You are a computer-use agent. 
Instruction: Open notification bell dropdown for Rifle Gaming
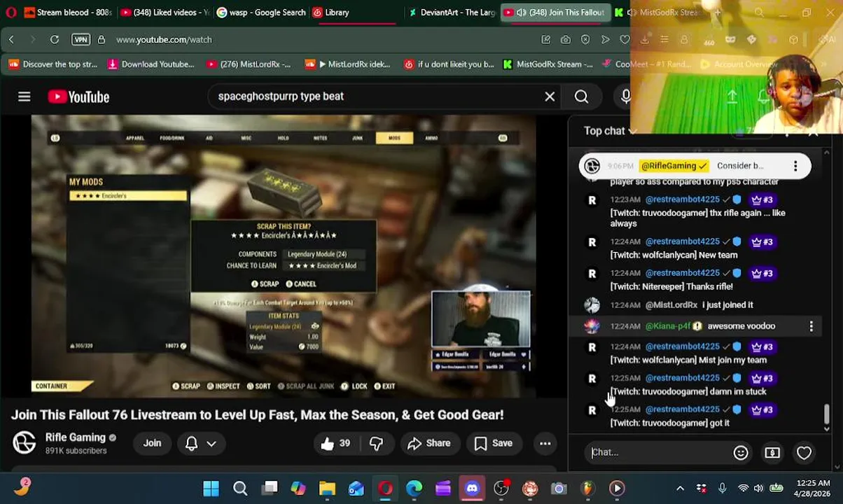pyautogui.click(x=200, y=443)
